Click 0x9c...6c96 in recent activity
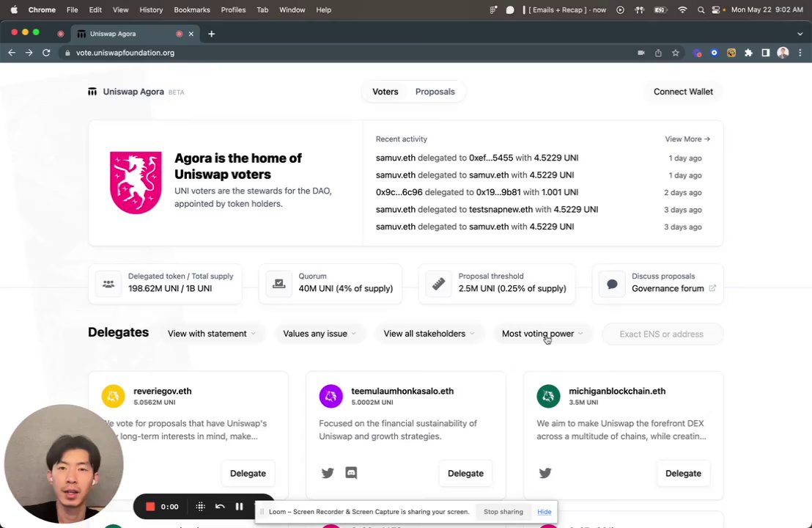The image size is (812, 528). click(399, 192)
